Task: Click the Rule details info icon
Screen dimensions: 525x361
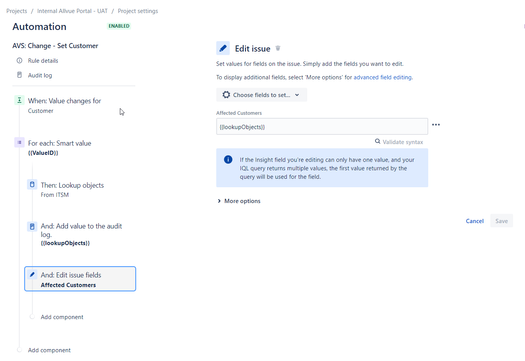Action: (19, 61)
